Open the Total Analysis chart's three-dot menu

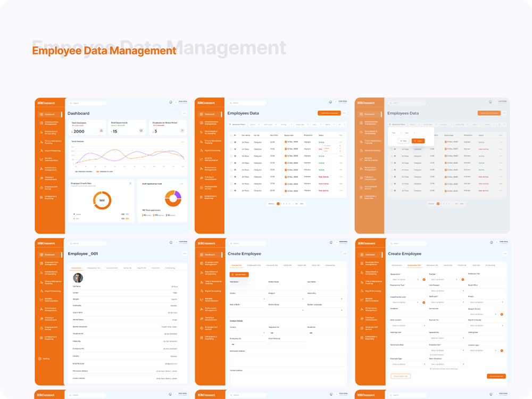(x=182, y=142)
